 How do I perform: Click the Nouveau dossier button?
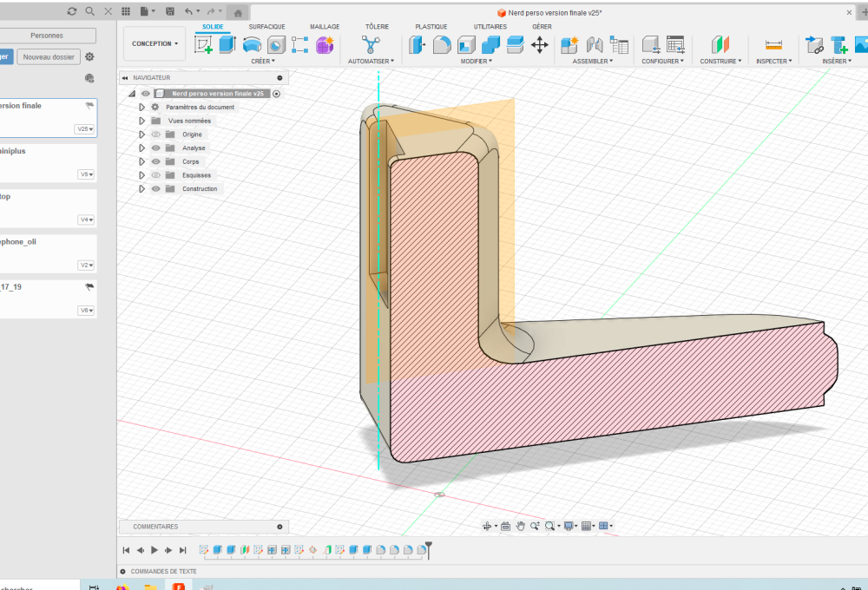pyautogui.click(x=50, y=56)
